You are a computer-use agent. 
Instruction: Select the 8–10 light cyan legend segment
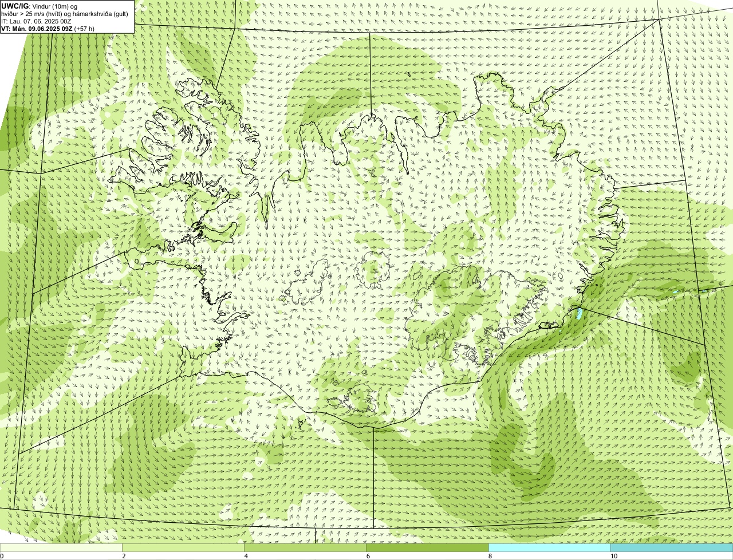pos(550,547)
